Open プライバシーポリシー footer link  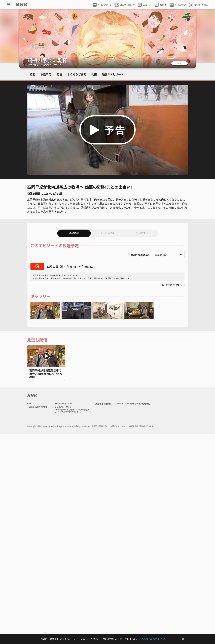[64, 407]
